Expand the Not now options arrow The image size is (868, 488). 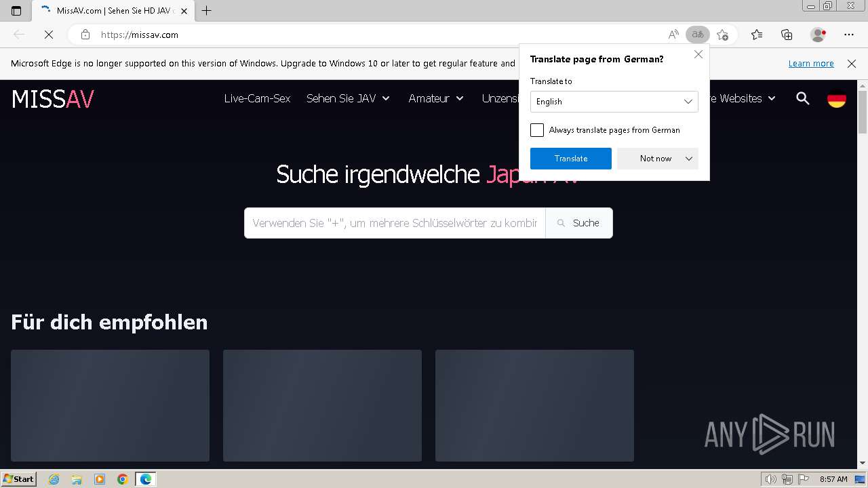(689, 159)
